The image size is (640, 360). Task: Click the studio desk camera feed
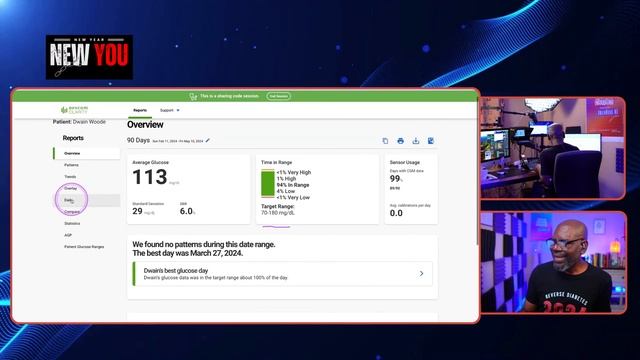tap(553, 148)
